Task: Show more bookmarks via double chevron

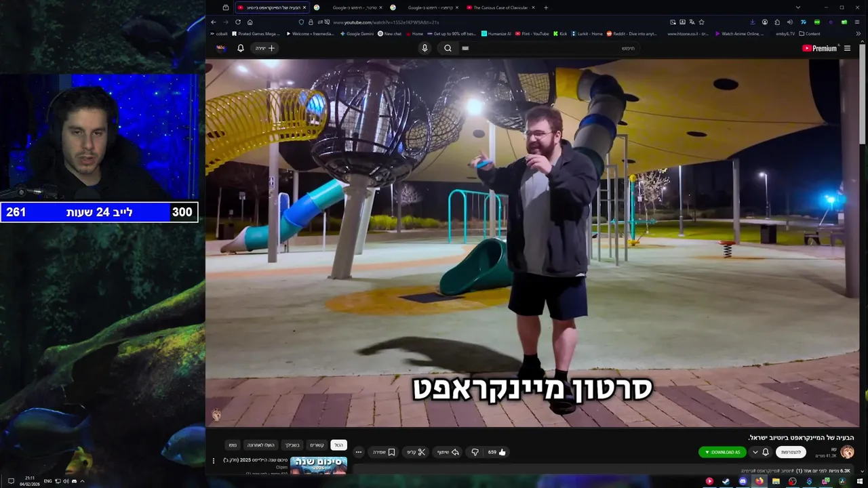Action: pos(858,33)
